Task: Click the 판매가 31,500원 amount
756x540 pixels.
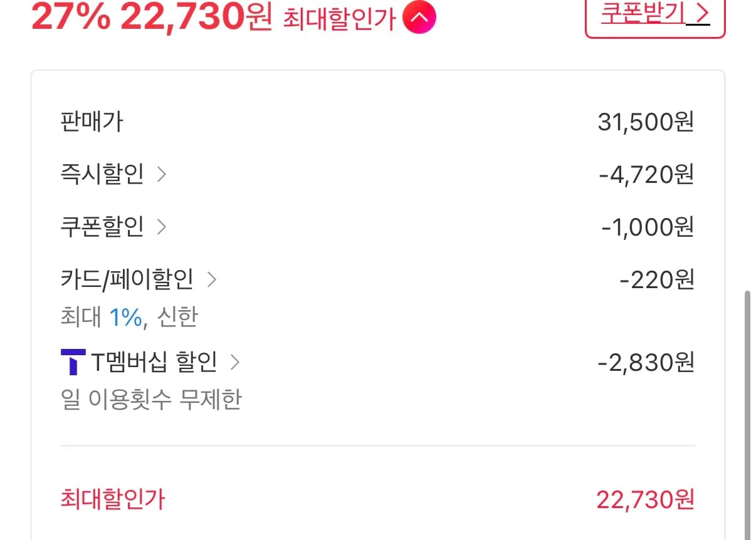Action: [x=646, y=122]
